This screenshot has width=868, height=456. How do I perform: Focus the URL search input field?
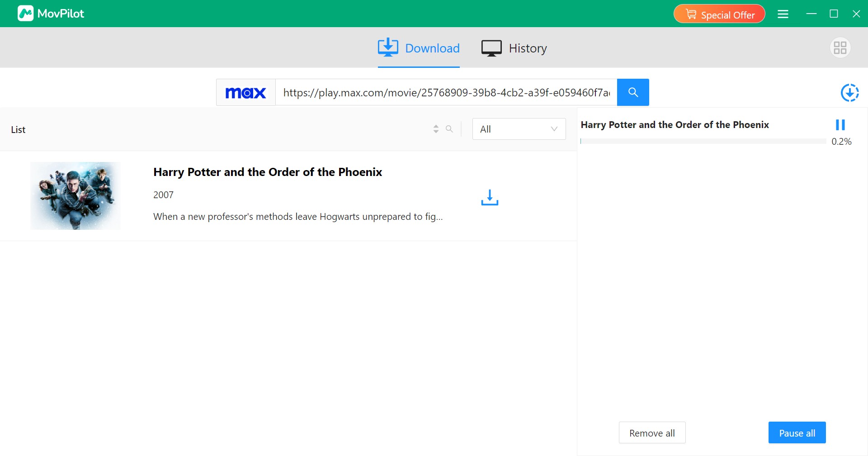point(446,93)
